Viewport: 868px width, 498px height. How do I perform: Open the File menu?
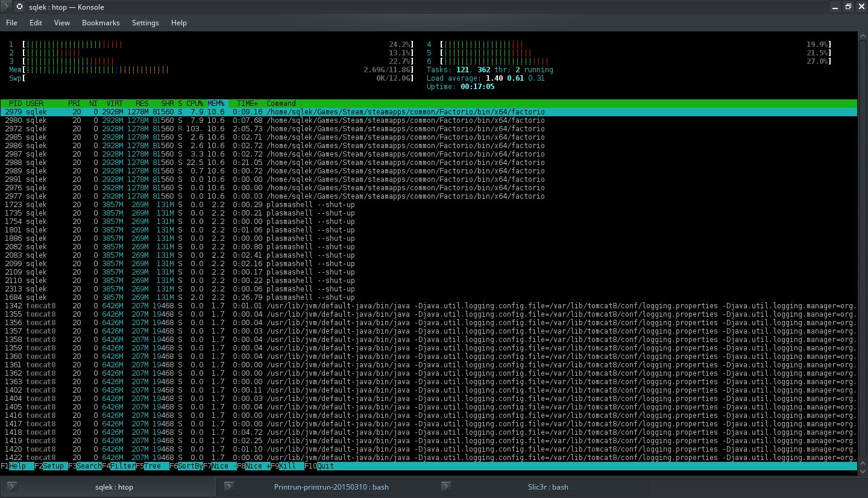11,23
